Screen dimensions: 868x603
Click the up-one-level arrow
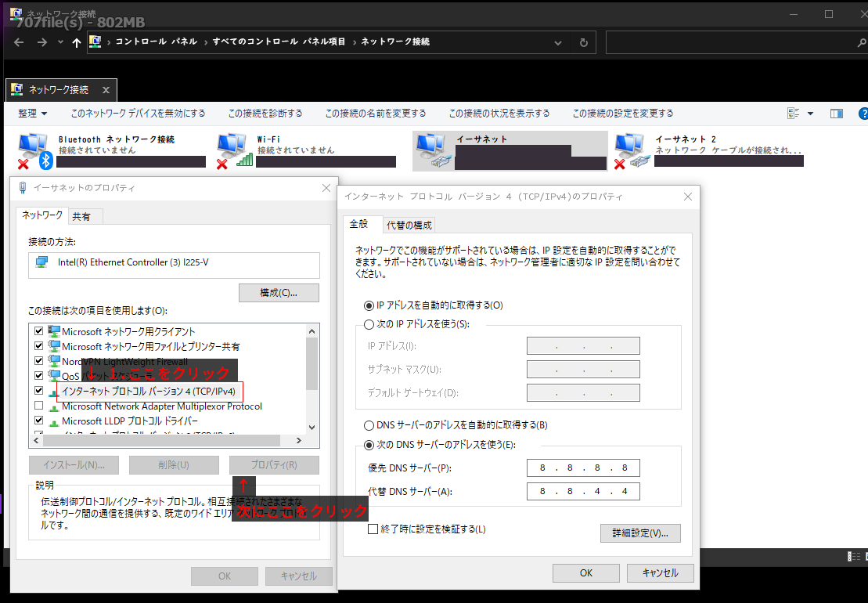tap(77, 42)
